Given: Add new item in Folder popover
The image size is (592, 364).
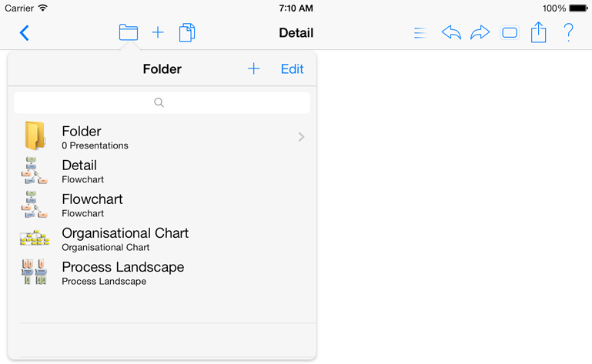Looking at the screenshot, I should [254, 68].
